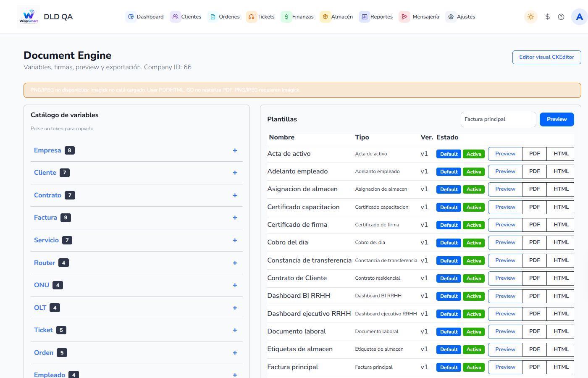Viewport: 588px width, 378px height.
Task: Click the Almacén box icon
Action: coord(325,17)
